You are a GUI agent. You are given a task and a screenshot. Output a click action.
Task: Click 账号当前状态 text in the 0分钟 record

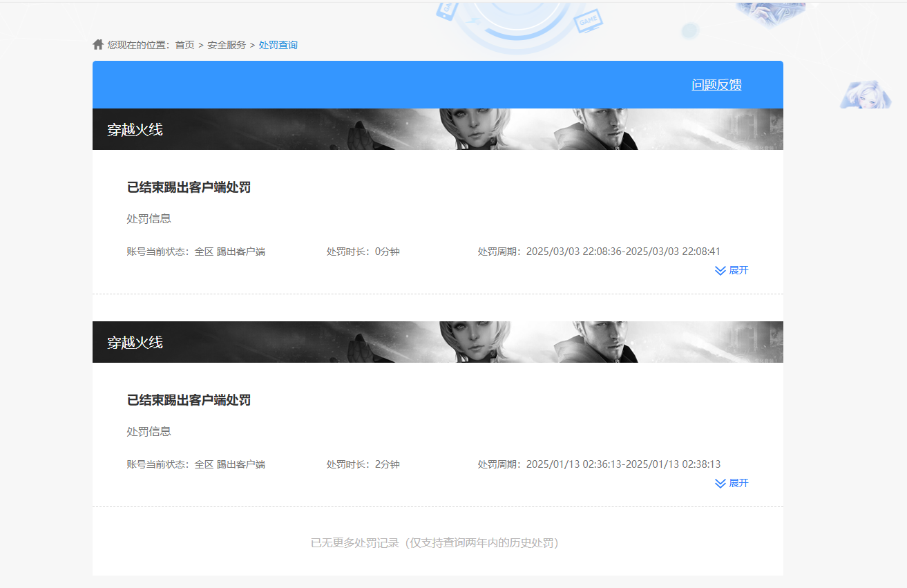[196, 252]
